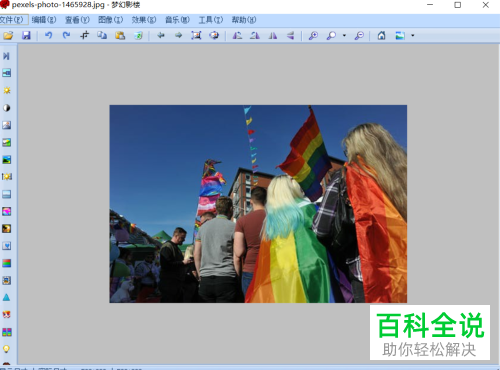Click the open file folder icon
Screen dimensions: 500x370
click(x=8, y=35)
